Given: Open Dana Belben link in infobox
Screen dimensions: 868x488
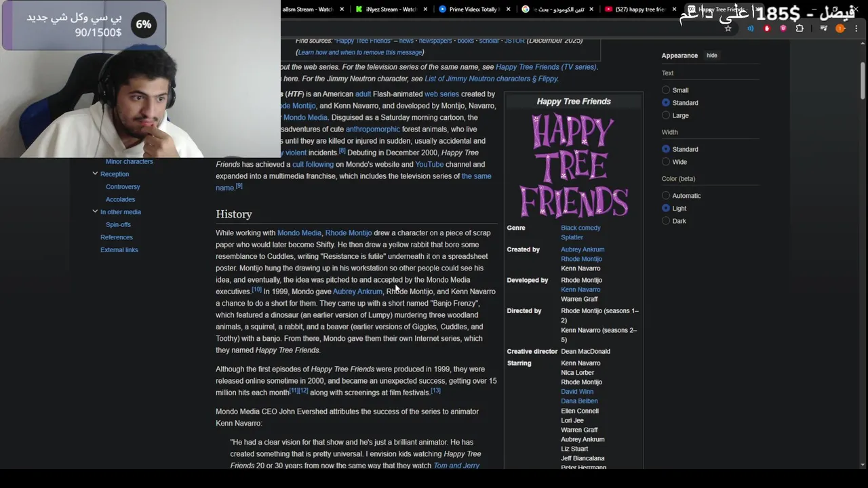Looking at the screenshot, I should pyautogui.click(x=579, y=401).
